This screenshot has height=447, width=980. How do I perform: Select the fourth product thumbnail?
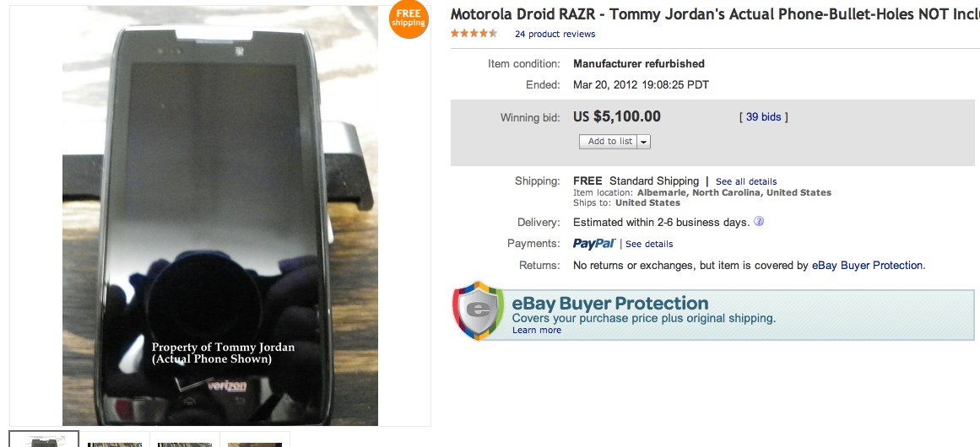click(x=255, y=441)
